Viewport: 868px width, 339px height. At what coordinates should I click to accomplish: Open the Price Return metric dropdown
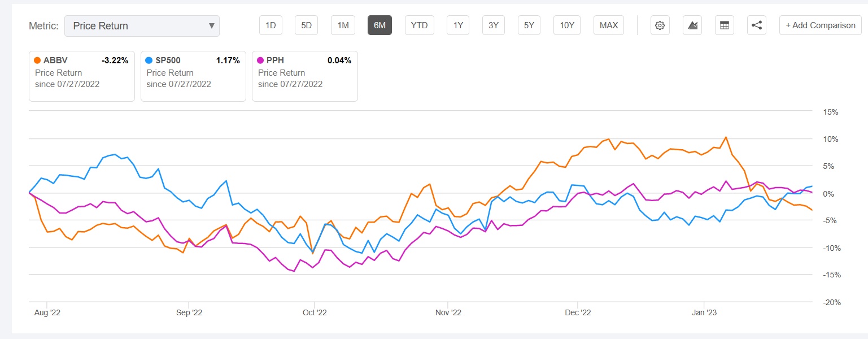pos(142,26)
